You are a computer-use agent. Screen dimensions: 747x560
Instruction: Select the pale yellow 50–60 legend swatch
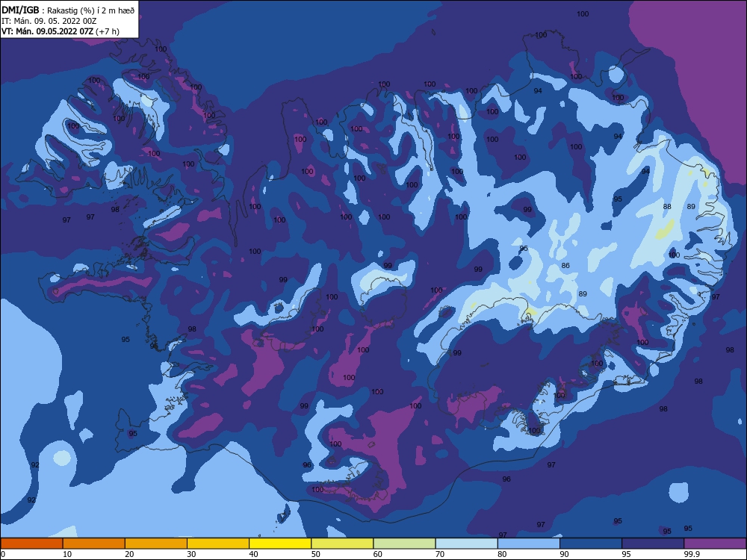(x=343, y=544)
